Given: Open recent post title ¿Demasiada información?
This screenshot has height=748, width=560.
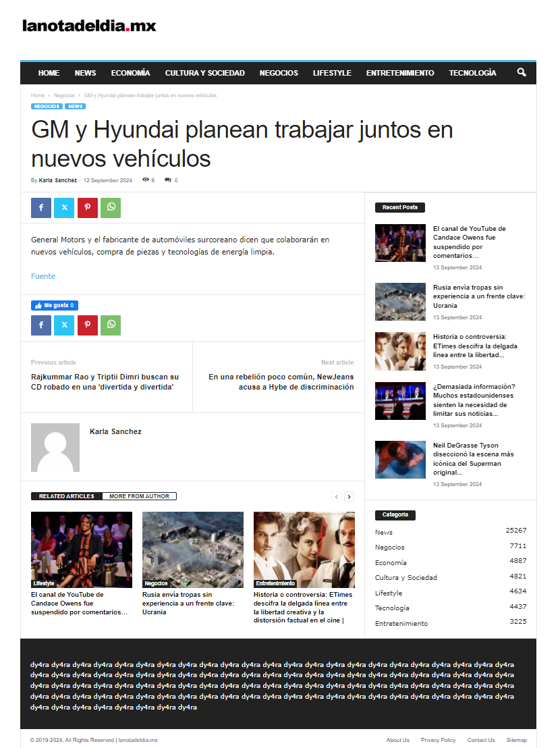Looking at the screenshot, I should (474, 400).
